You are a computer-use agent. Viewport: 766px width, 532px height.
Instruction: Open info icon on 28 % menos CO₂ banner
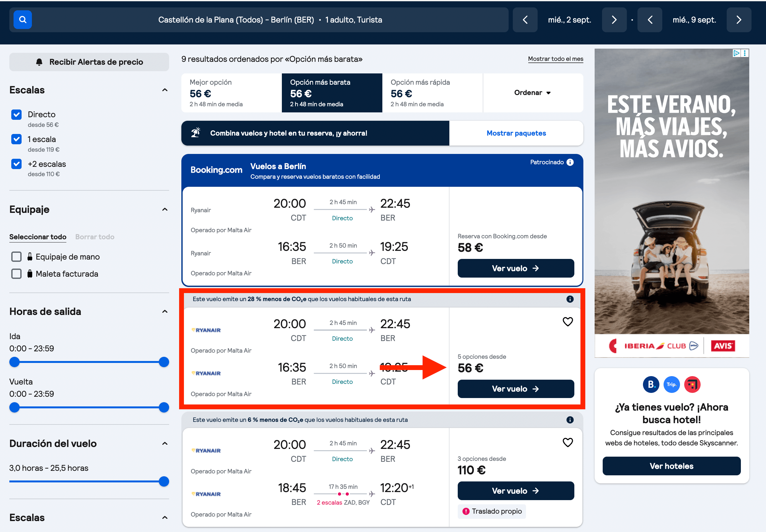tap(570, 299)
